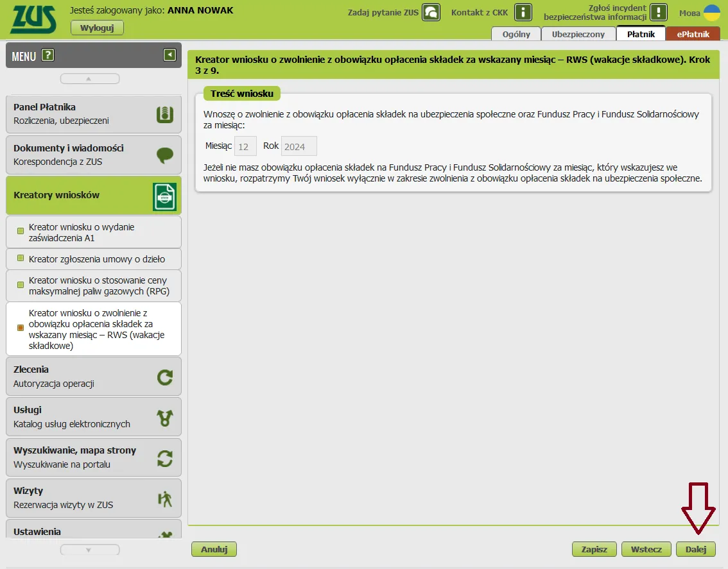728x569 pixels.
Task: Switch to the Ubezpieczony tab
Action: point(578,34)
